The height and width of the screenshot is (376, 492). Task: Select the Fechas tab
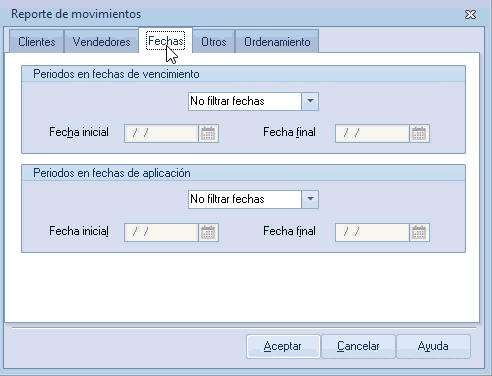[x=166, y=41]
